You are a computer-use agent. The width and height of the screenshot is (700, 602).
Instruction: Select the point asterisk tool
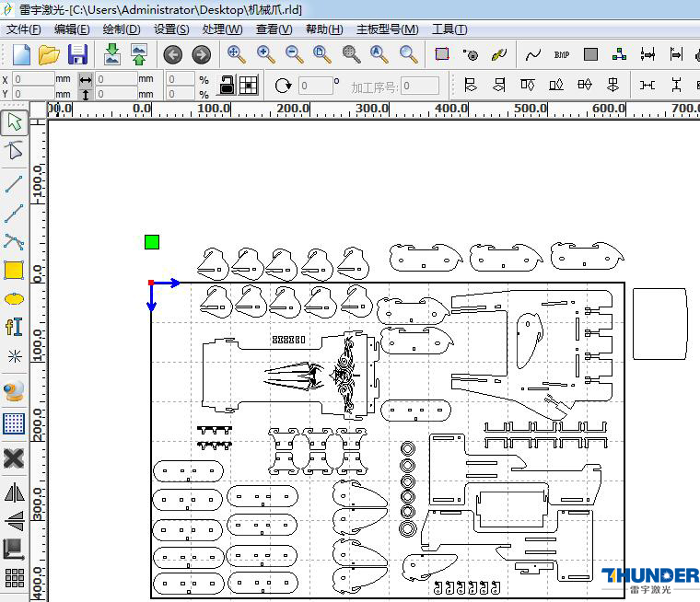point(15,356)
